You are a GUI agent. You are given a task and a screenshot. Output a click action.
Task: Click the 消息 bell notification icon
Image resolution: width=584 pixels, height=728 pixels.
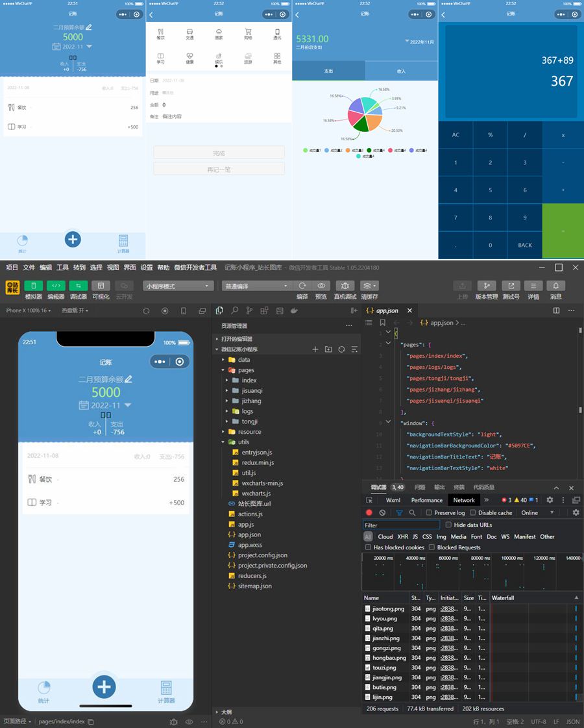(556, 286)
